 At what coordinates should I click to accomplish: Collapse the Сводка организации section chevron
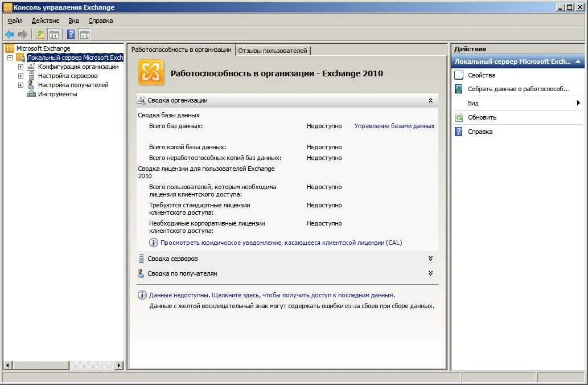pos(430,100)
